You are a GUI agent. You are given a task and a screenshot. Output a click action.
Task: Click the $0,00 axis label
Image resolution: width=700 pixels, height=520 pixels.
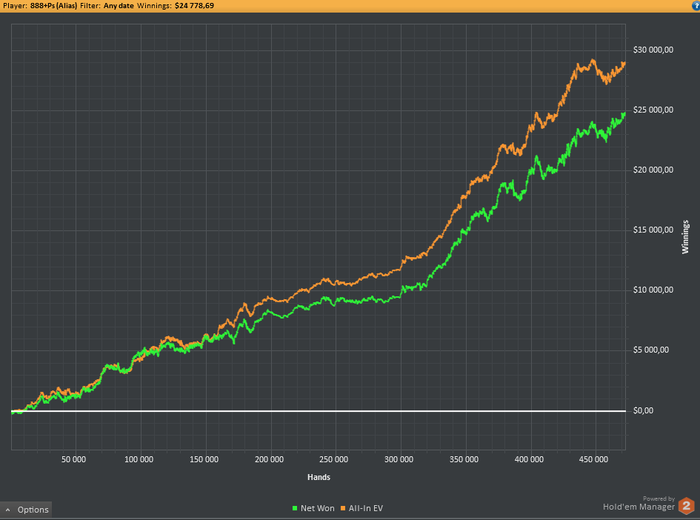click(x=643, y=411)
